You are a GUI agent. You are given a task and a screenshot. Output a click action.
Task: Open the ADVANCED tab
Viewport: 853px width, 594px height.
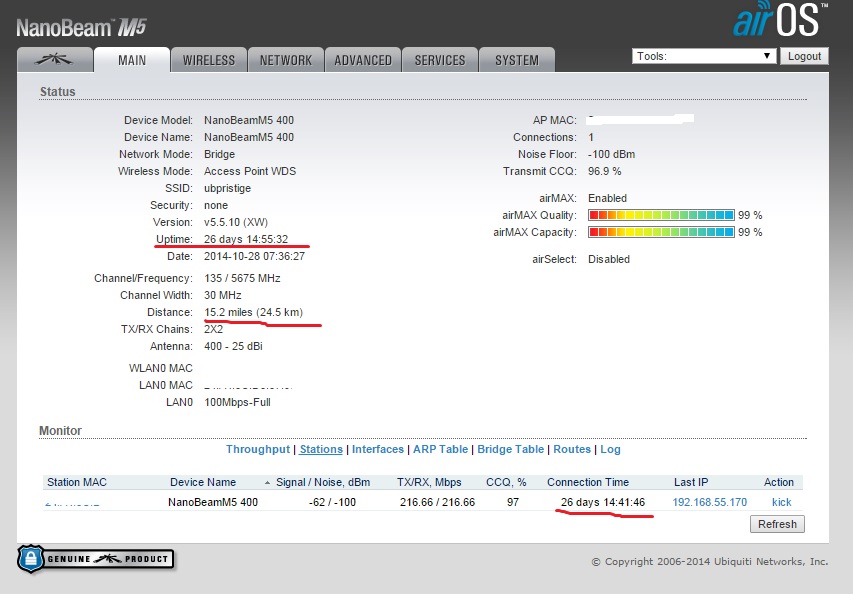363,60
